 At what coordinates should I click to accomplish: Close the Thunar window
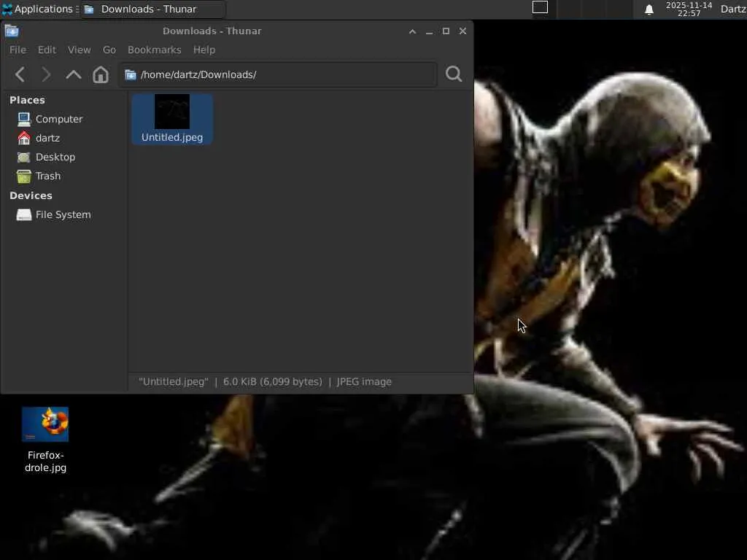coord(462,31)
